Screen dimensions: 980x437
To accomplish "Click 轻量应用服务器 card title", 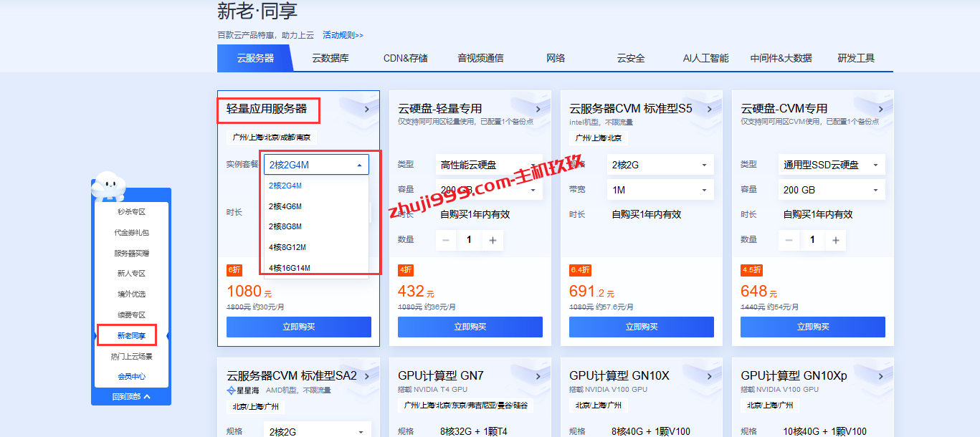I will (x=267, y=109).
